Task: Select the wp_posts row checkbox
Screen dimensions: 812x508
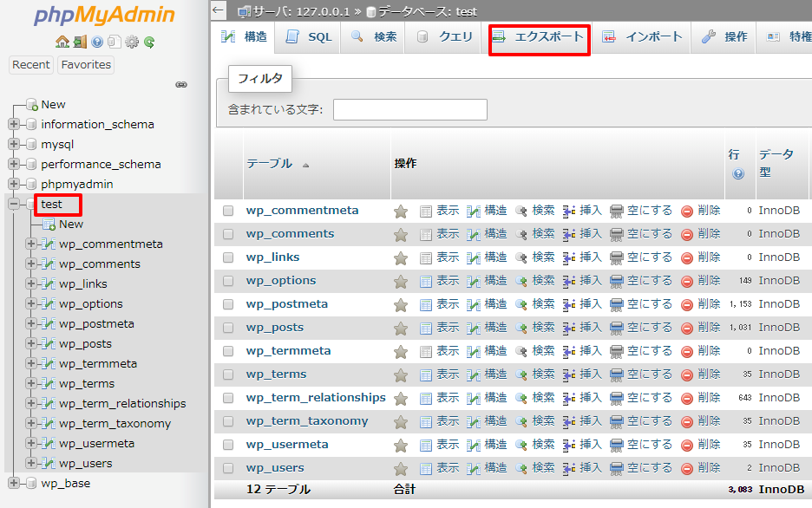Action: 228,328
